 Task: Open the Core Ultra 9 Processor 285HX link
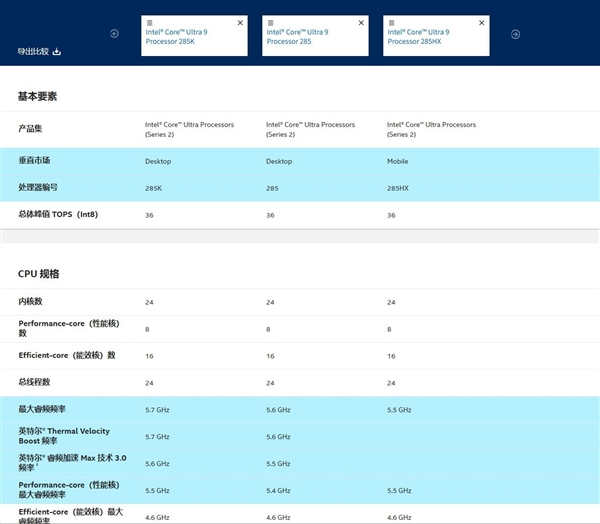click(x=419, y=36)
